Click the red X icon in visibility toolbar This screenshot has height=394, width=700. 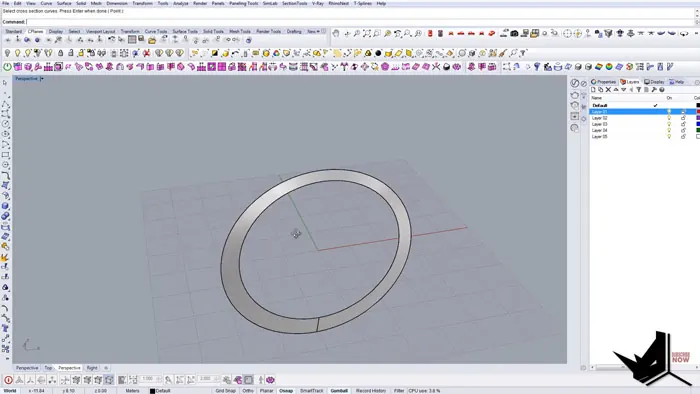tap(146, 53)
